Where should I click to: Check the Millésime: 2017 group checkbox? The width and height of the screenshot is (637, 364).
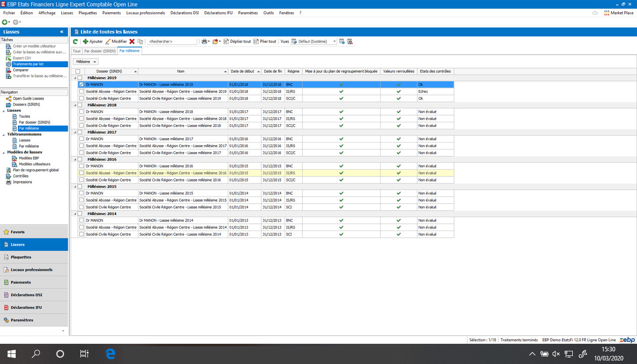79,132
